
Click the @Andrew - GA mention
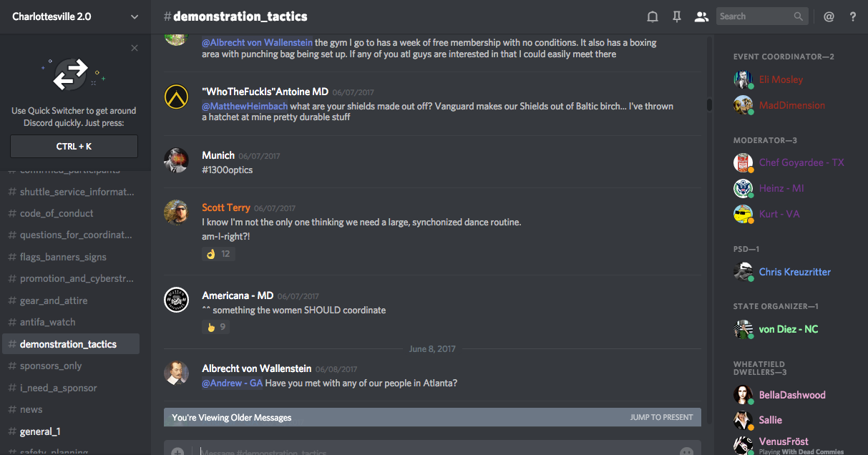click(x=232, y=383)
